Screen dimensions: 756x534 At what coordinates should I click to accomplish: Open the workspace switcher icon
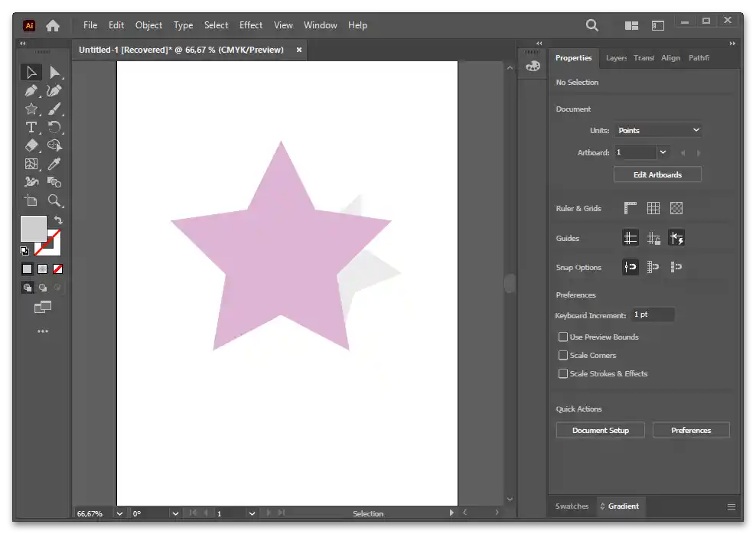point(657,25)
